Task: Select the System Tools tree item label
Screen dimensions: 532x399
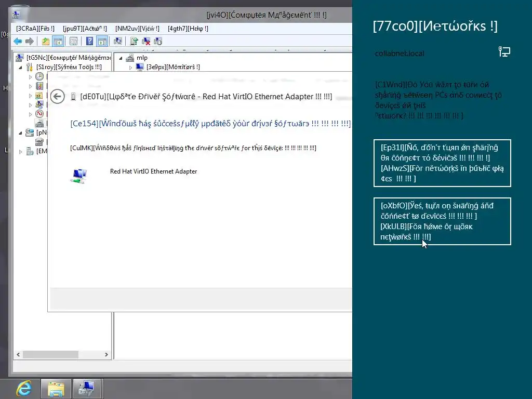Action: [x=69, y=67]
